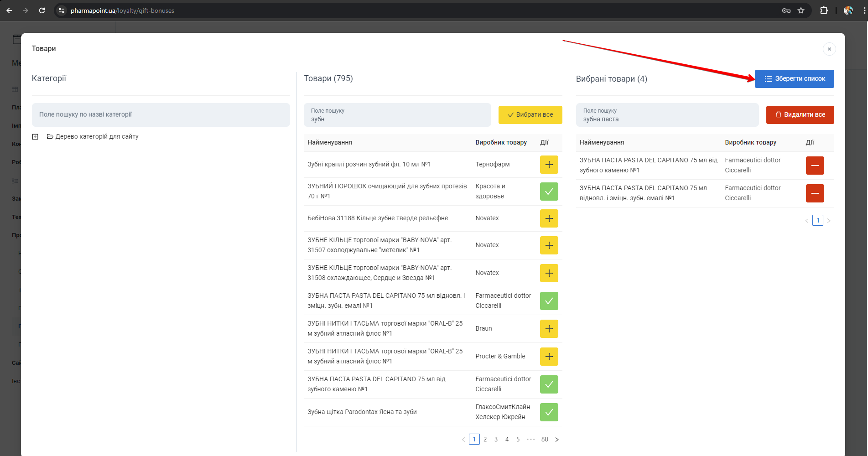Add БебіНова 31188 Кільце with plus icon
868x456 pixels.
click(549, 218)
